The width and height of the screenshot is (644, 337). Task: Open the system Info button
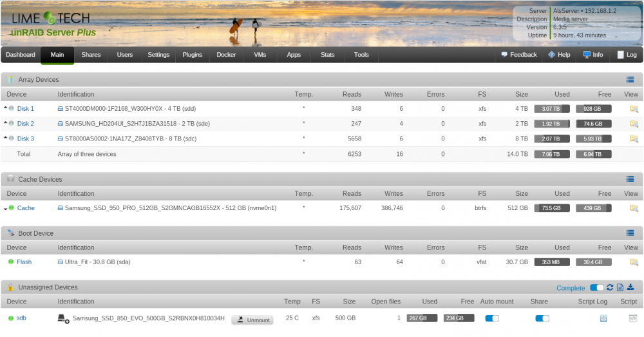point(593,55)
